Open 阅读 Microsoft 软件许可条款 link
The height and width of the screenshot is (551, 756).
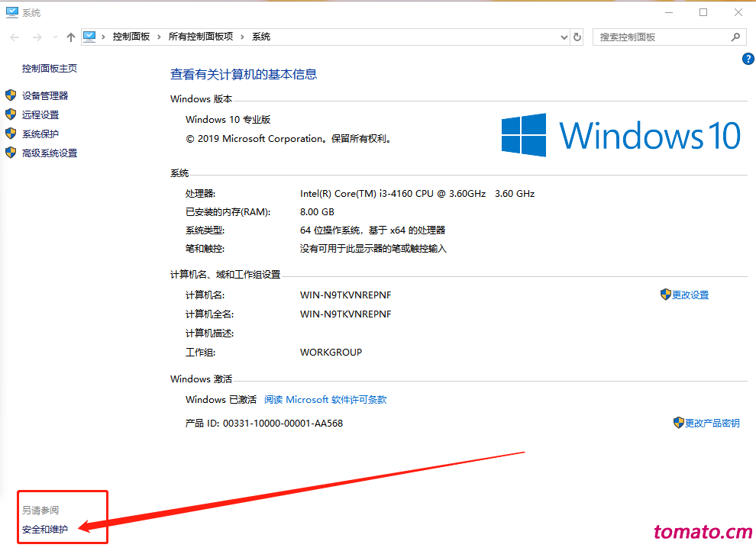(325, 399)
